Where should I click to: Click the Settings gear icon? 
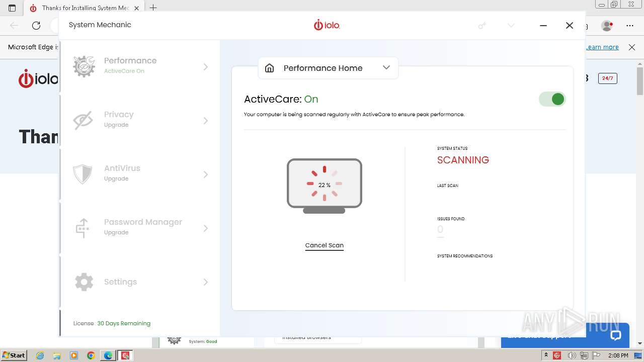click(84, 282)
